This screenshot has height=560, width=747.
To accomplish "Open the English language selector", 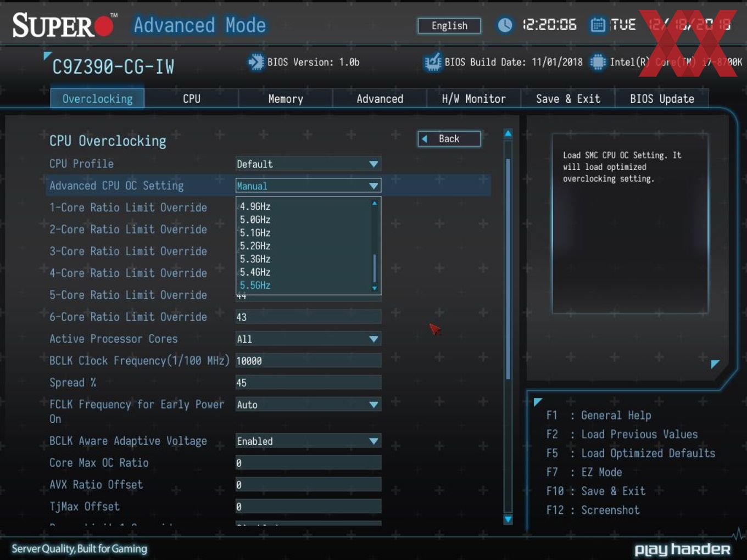I will (449, 26).
